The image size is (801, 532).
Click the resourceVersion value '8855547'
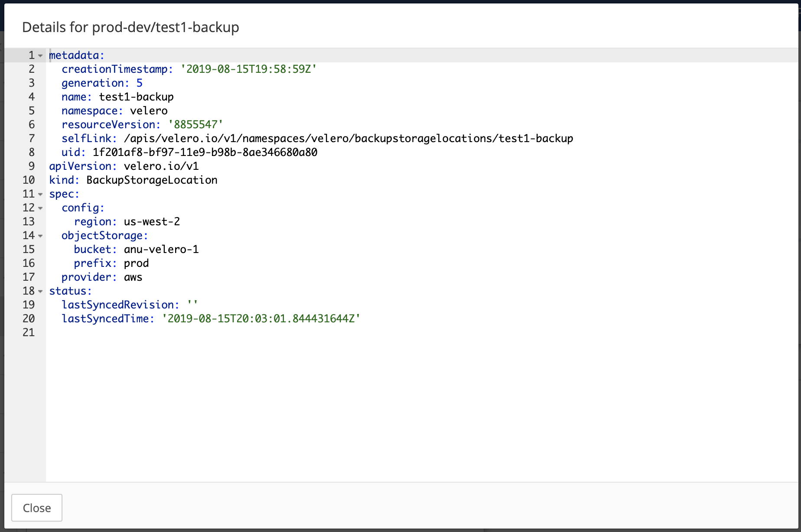click(196, 125)
